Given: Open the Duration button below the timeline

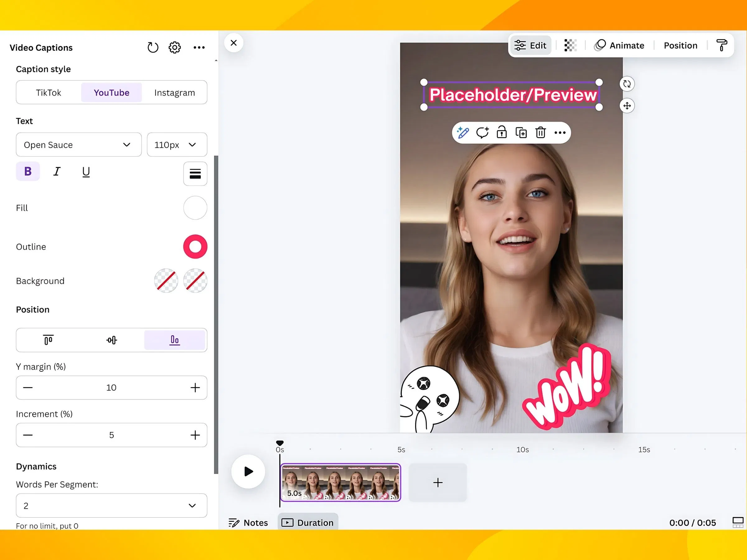Looking at the screenshot, I should point(308,523).
